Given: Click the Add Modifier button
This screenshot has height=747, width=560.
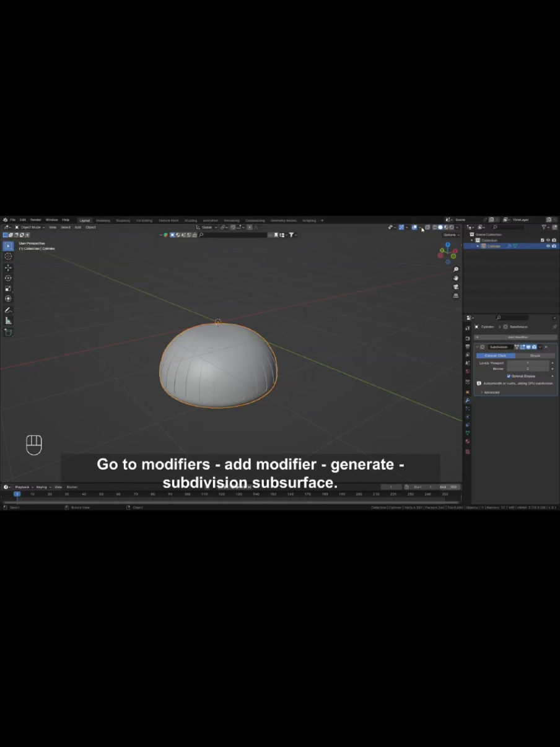Looking at the screenshot, I should (516, 337).
